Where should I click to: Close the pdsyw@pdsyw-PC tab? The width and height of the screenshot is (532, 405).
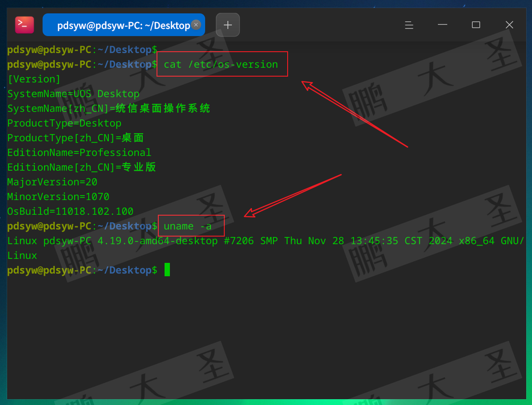click(x=196, y=25)
